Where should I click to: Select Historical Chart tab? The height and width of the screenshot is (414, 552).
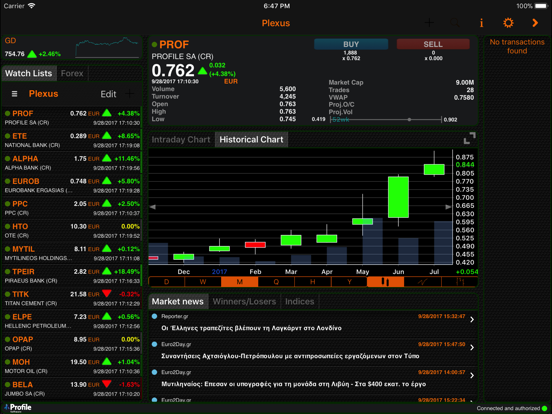point(251,139)
